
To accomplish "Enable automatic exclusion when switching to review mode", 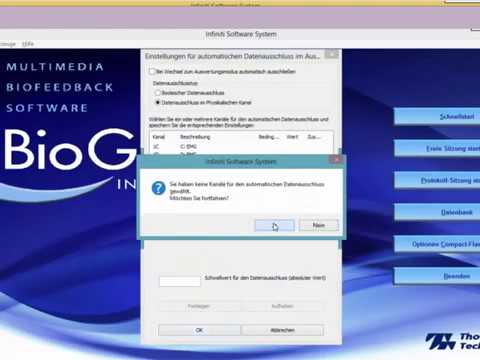I will click(x=152, y=71).
